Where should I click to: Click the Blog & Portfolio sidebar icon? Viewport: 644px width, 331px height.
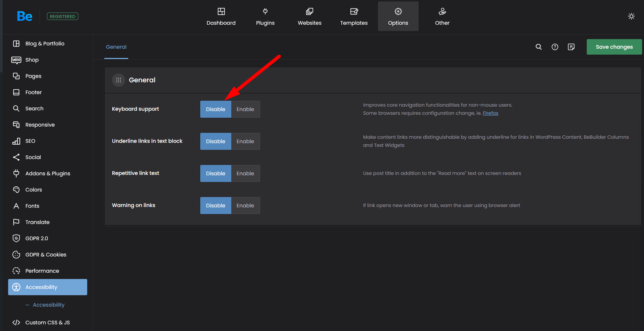click(16, 44)
